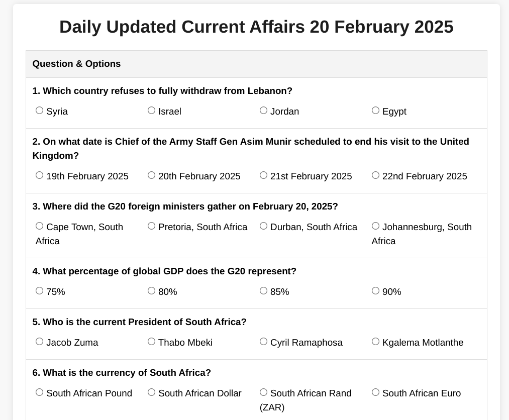Choose 21st February 2025 option
The width and height of the screenshot is (509, 420).
point(264,175)
